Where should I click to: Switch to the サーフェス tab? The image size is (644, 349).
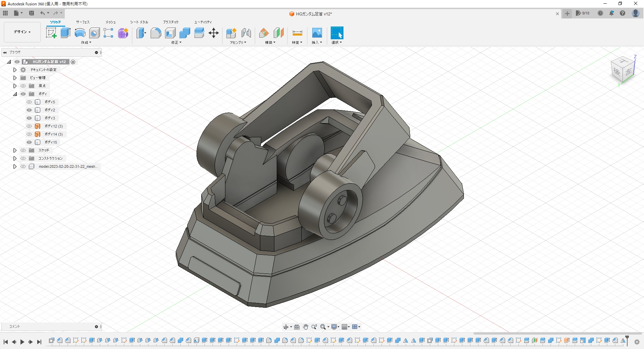(83, 22)
